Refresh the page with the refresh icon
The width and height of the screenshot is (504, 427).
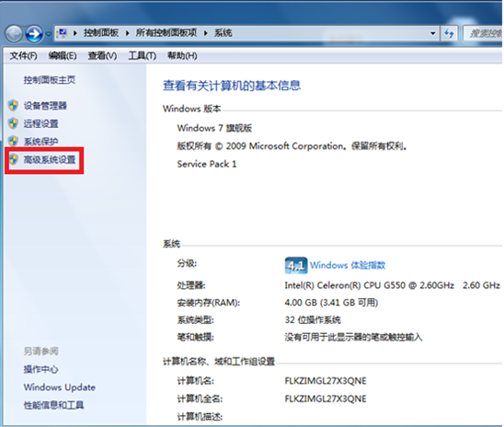point(449,33)
